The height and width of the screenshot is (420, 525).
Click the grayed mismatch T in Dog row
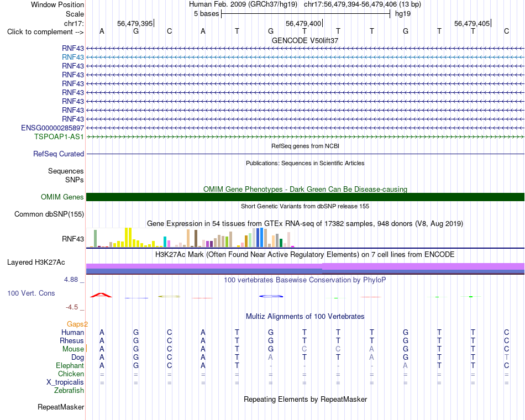pos(507,358)
